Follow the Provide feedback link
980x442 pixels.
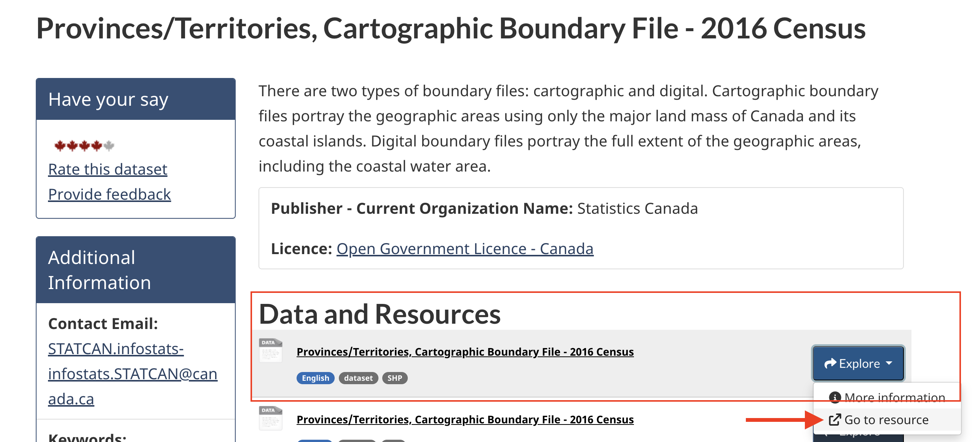110,194
